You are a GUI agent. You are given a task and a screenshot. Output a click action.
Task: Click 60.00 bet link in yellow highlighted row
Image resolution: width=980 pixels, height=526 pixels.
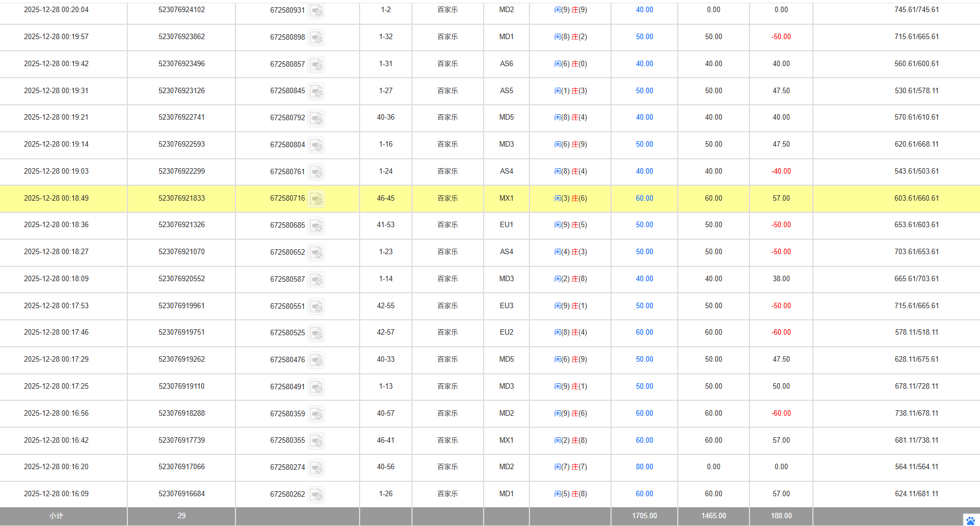coord(644,198)
